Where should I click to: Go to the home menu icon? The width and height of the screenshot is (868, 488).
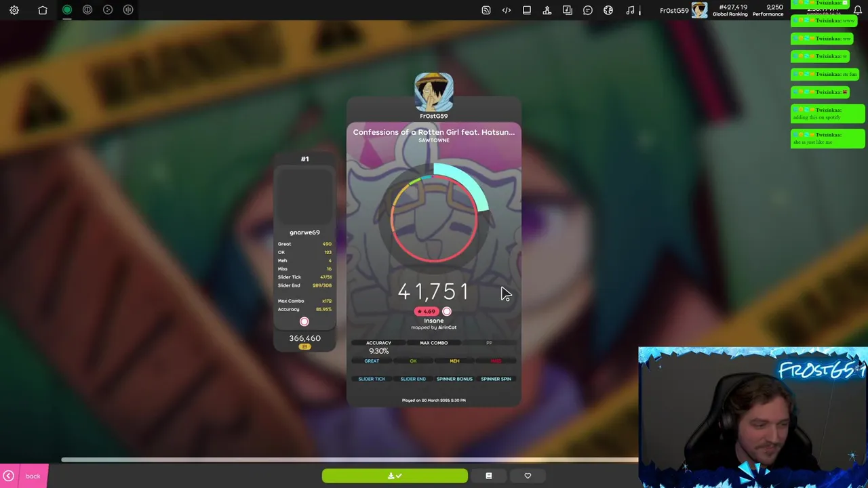(x=43, y=10)
